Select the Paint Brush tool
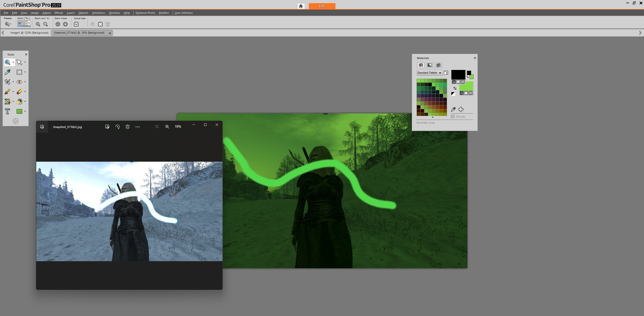 [x=8, y=92]
